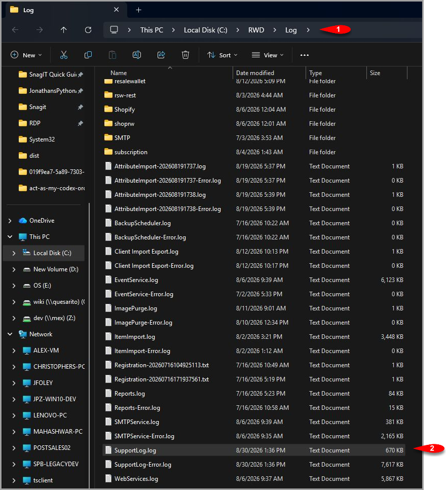This screenshot has width=448, height=490.
Task: Click the chevron after RWD in address bar
Action: pyautogui.click(x=275, y=30)
